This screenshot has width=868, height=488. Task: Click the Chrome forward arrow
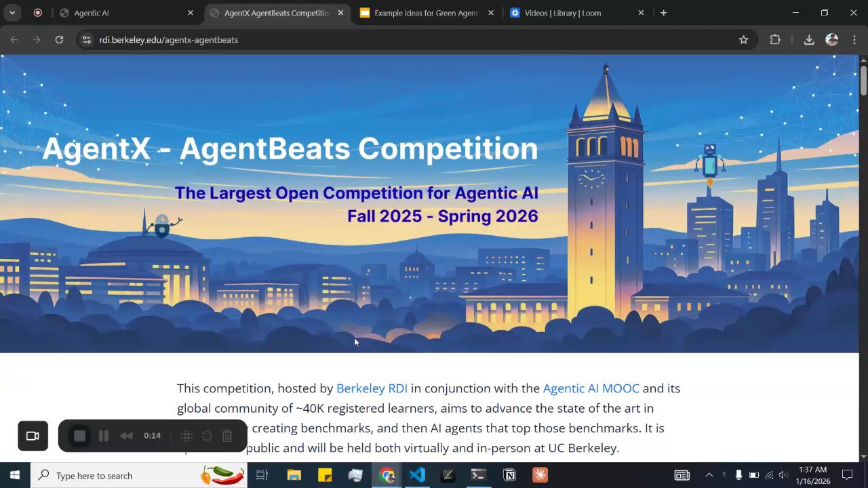(x=37, y=40)
